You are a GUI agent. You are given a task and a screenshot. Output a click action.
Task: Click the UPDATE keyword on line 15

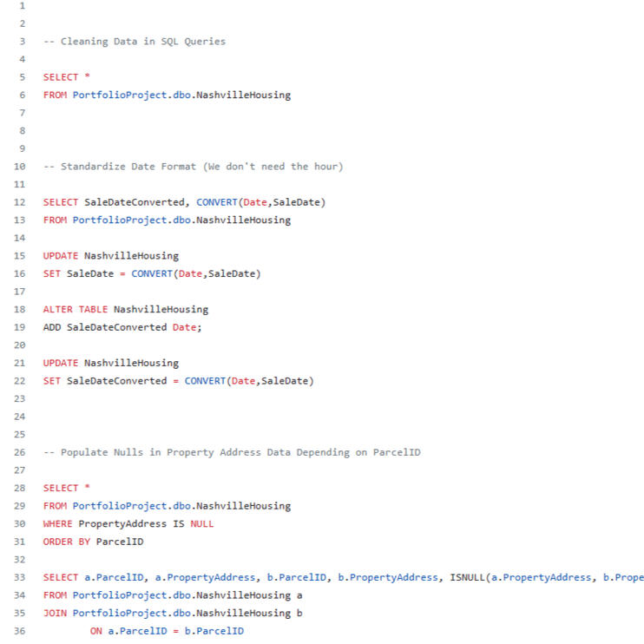(61, 256)
